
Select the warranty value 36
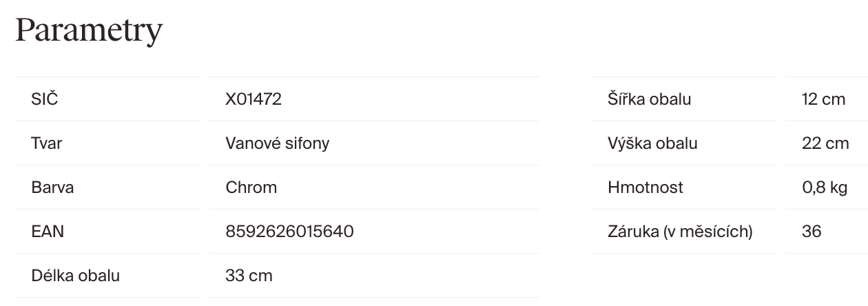pyautogui.click(x=812, y=232)
